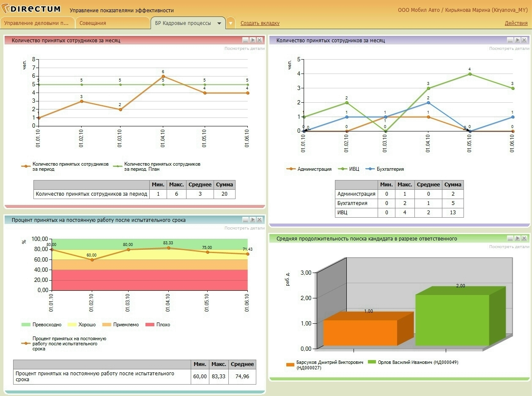Screen dimensions: 532x396
Task: Click the 'Управление показателями эффективности' header title
Action: click(122, 10)
